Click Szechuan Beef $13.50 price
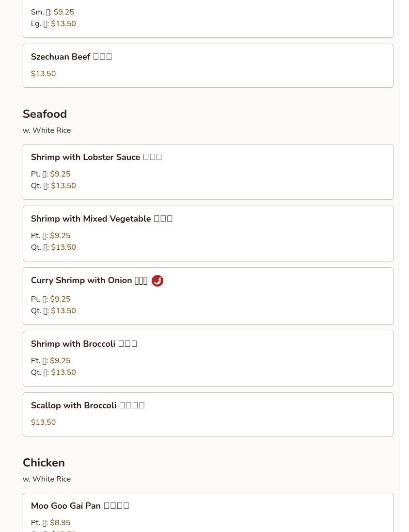409x532 pixels. 43,74
